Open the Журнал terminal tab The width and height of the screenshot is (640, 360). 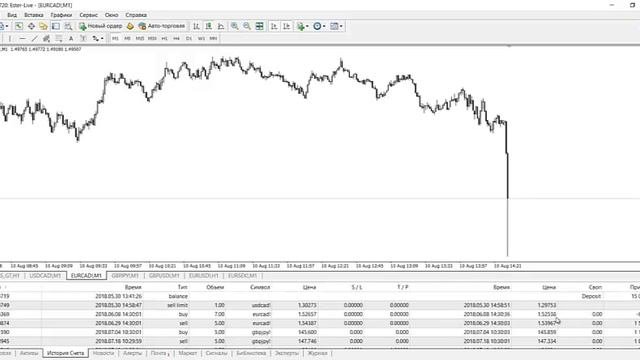318,353
